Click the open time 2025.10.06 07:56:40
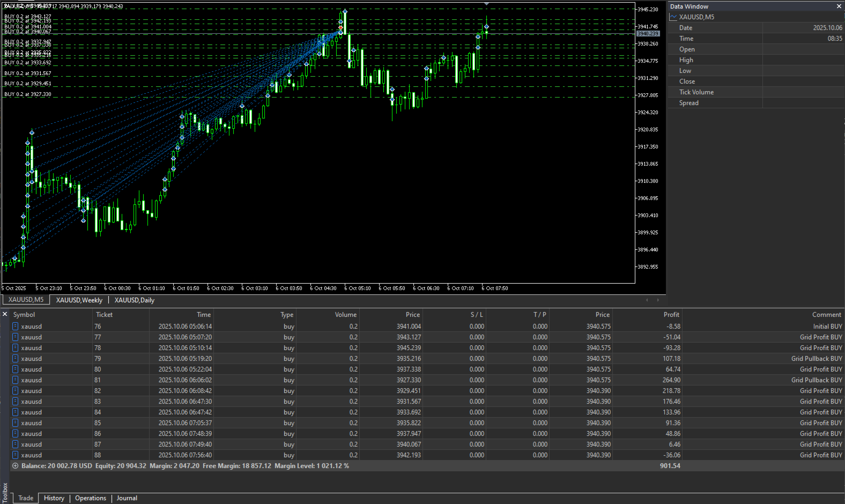This screenshot has width=845, height=504. [x=185, y=455]
